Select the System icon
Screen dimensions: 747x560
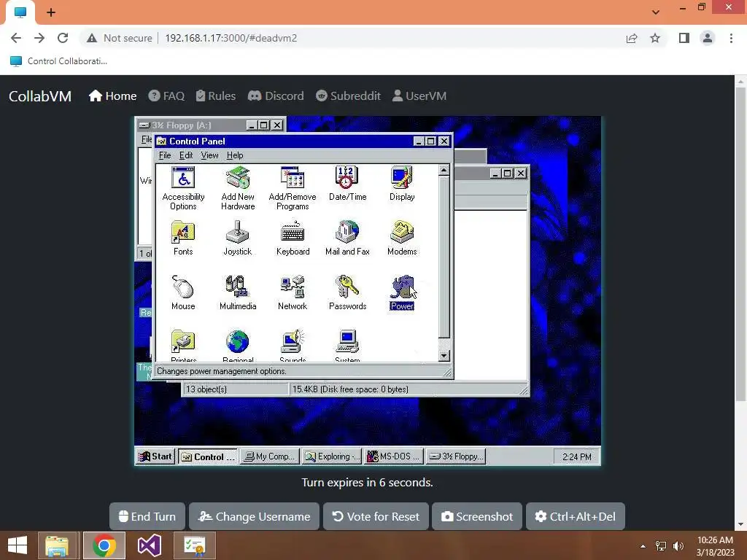(x=347, y=346)
